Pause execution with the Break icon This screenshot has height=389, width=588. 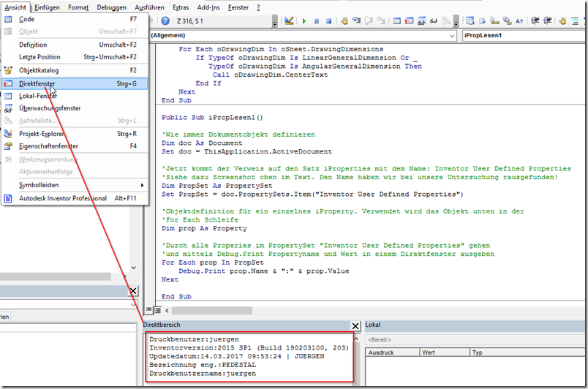[317, 21]
